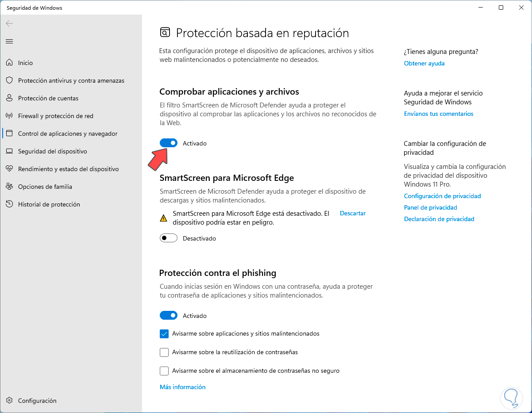
Task: Enable SmartScreen para Microsoft Edge toggle
Action: click(x=169, y=238)
